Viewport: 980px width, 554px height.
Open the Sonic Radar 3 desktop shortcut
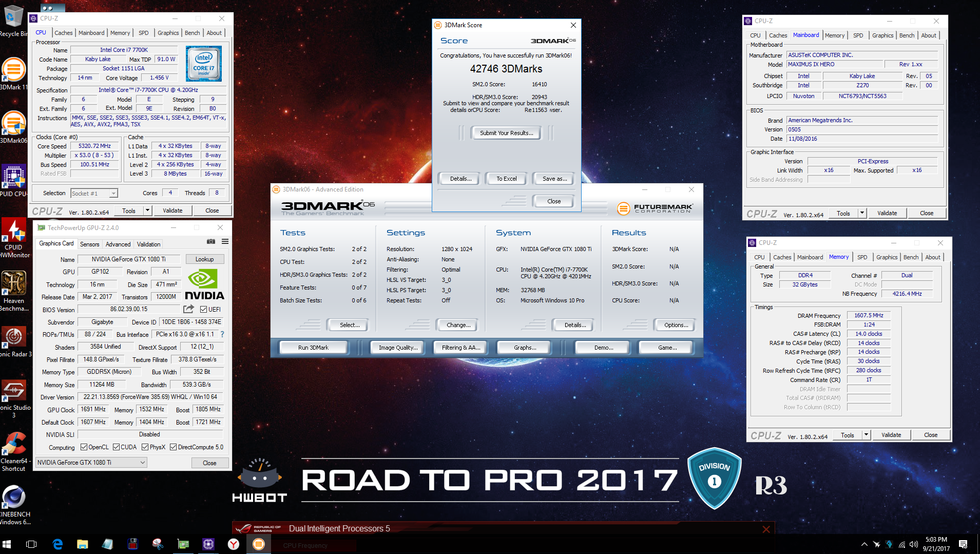14,341
